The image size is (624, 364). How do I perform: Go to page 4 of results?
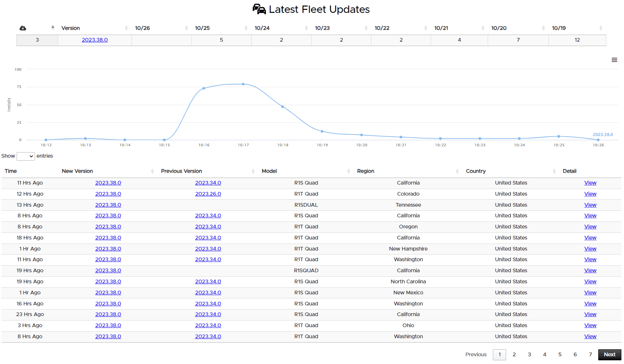[545, 354]
